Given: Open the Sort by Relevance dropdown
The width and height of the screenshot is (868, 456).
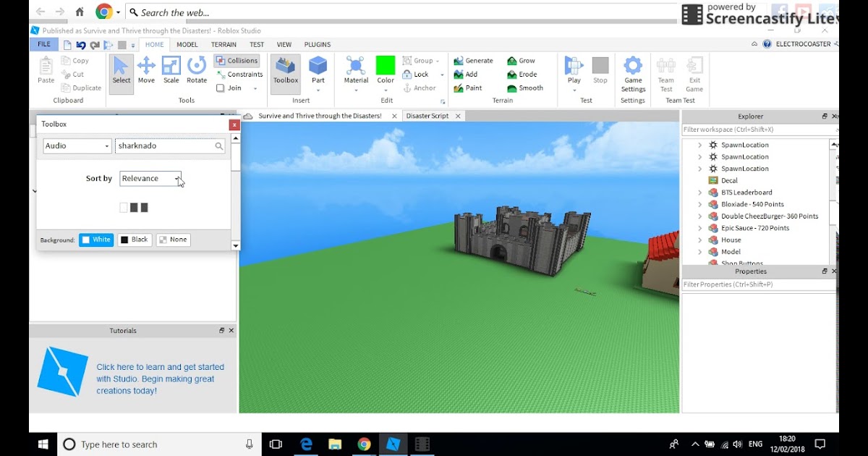Looking at the screenshot, I should tap(150, 179).
